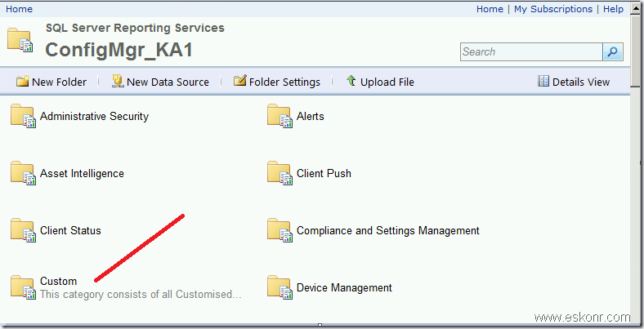
Task: Open Compliance and Settings Management folder link
Action: 387,231
